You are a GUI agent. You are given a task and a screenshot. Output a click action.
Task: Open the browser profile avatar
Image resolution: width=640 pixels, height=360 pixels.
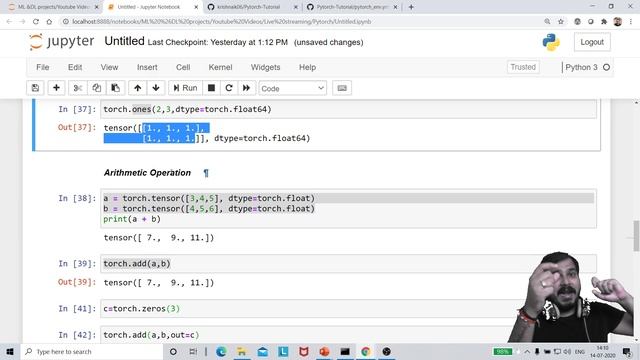pos(618,22)
